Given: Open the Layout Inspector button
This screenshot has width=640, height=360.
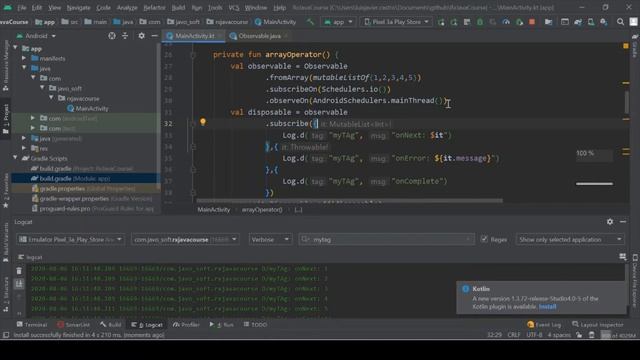Looking at the screenshot, I should pyautogui.click(x=598, y=325).
